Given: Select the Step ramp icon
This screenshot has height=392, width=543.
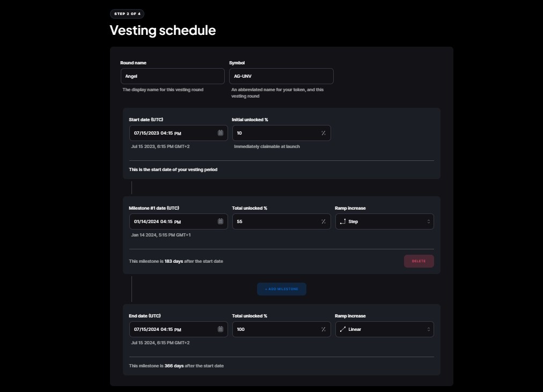Looking at the screenshot, I should pos(342,221).
